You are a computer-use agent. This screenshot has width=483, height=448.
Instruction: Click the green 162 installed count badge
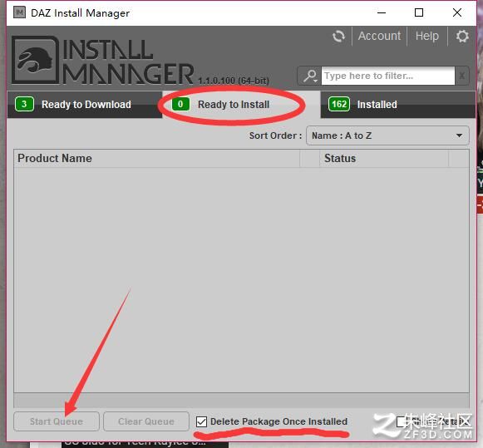point(339,104)
